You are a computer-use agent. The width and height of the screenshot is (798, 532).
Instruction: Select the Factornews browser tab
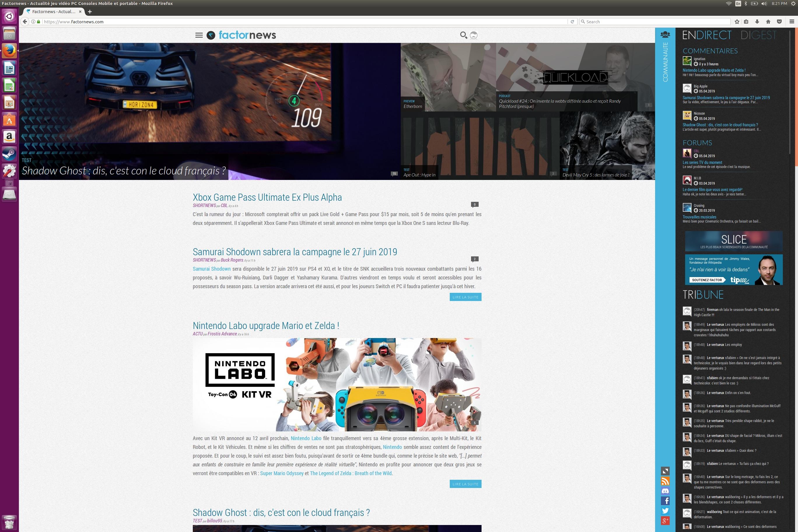pyautogui.click(x=53, y=12)
